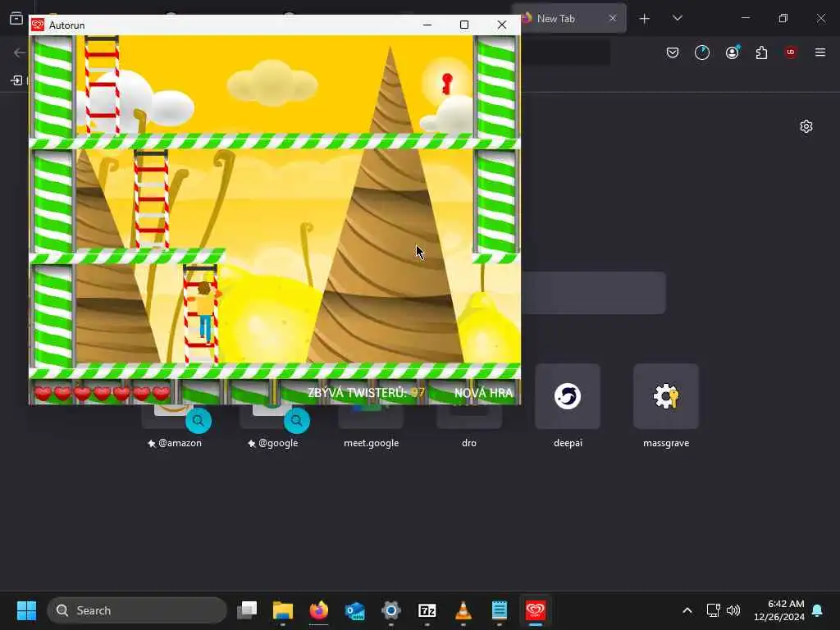Click the circular timer extension icon
Image resolution: width=840 pixels, height=630 pixels.
tap(702, 52)
